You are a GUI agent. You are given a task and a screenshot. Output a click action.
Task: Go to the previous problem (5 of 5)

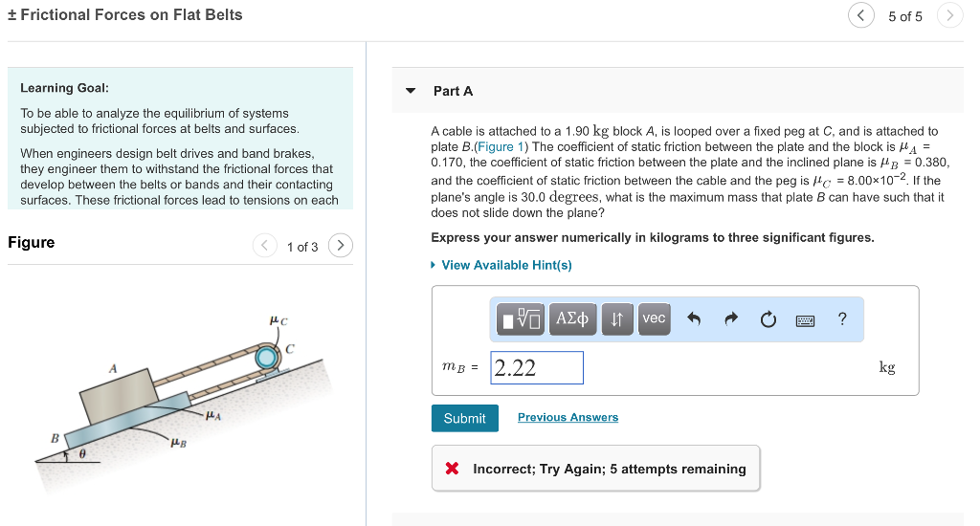(x=860, y=15)
